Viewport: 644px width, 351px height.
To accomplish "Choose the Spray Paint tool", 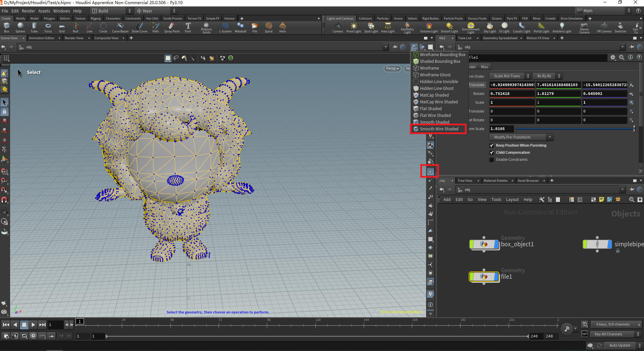I will click(x=172, y=27).
